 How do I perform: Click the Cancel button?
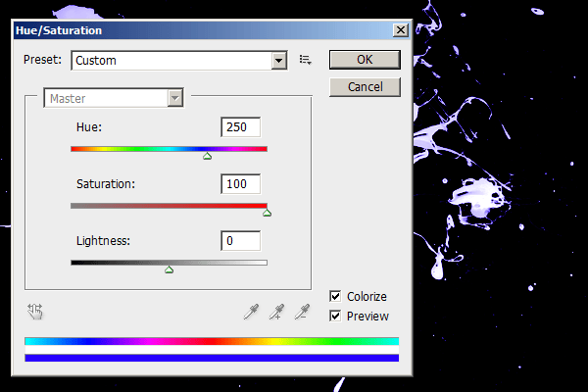click(365, 87)
